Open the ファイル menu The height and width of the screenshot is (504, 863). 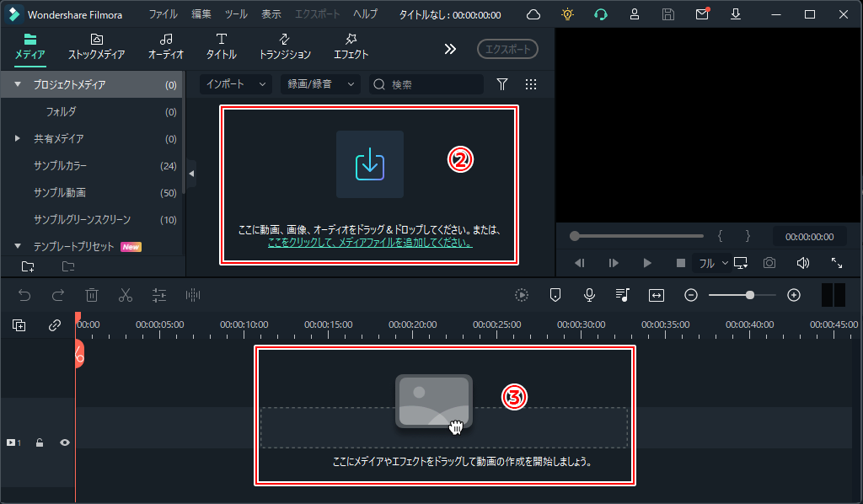(163, 14)
